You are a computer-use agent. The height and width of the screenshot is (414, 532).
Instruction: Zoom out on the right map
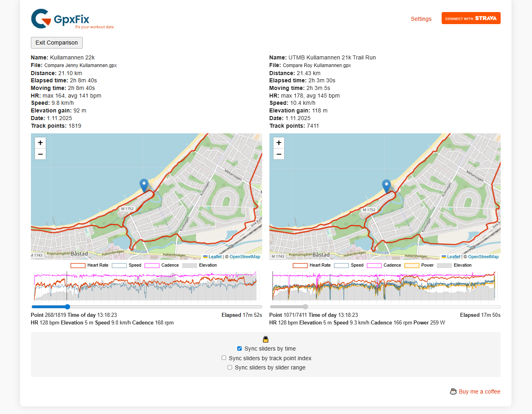[x=279, y=154]
